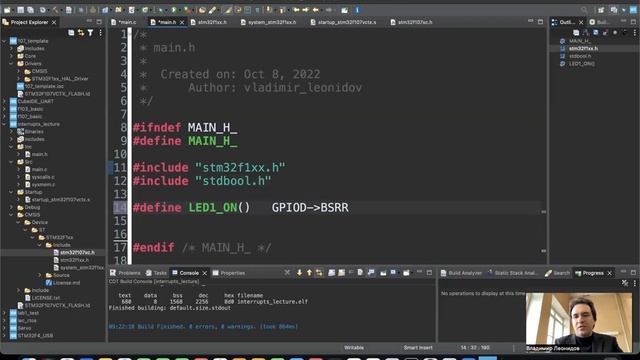
Task: Collapse all in Project Explorer toolbar
Action: (x=71, y=33)
